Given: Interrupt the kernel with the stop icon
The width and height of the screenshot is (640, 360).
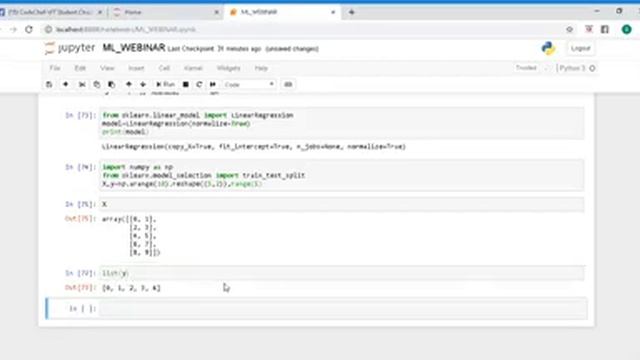Looking at the screenshot, I should click(x=186, y=84).
